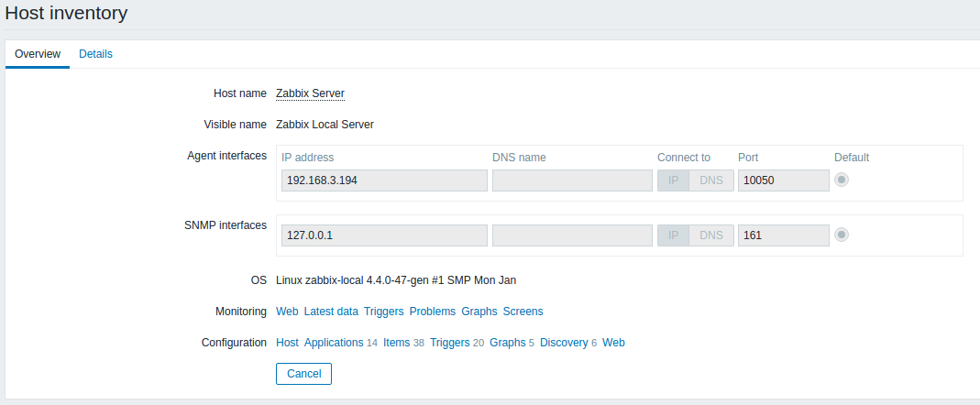Click the Zabbix Server host name

pyautogui.click(x=310, y=93)
